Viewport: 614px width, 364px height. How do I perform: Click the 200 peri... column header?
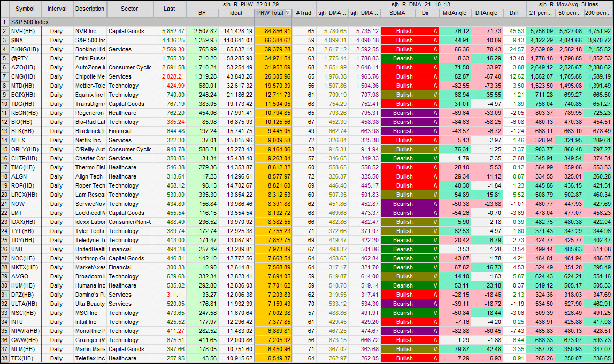click(598, 13)
